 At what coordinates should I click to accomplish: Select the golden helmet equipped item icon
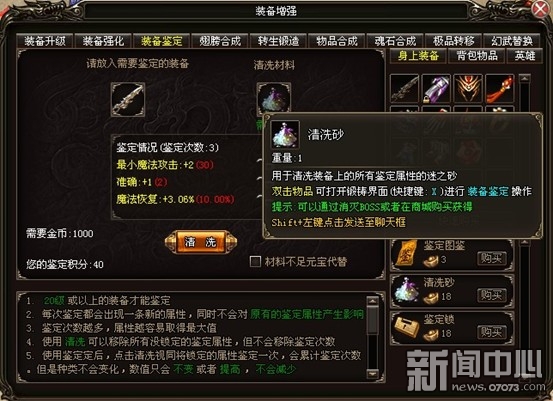pyautogui.click(x=468, y=88)
